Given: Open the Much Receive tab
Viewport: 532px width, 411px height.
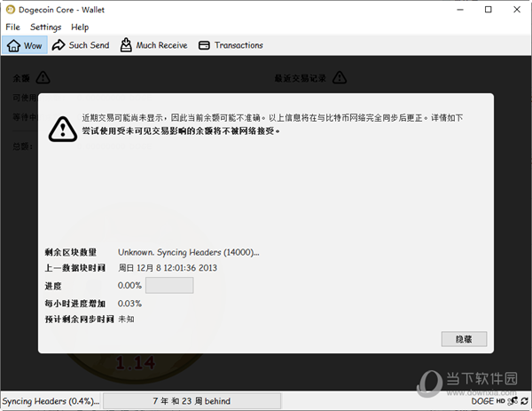Looking at the screenshot, I should (153, 45).
